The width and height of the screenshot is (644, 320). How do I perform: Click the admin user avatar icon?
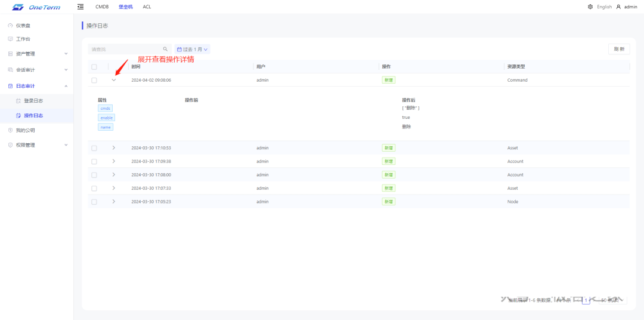click(x=618, y=7)
